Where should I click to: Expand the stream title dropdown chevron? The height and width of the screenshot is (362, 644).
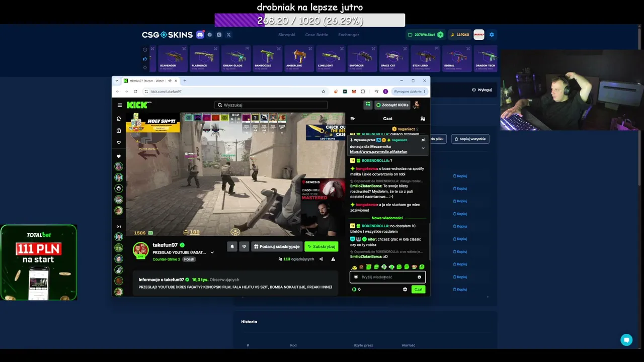coord(212,252)
